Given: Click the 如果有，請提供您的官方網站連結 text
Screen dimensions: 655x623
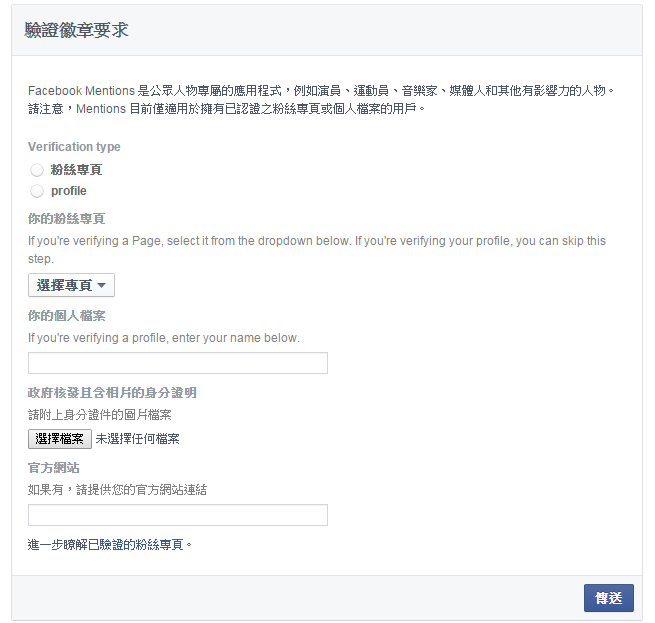Looking at the screenshot, I should (x=117, y=490).
